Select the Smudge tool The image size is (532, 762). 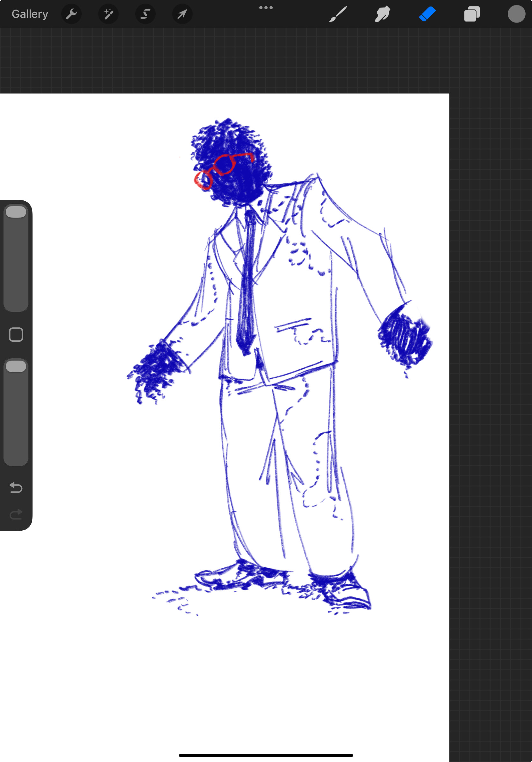tap(382, 14)
